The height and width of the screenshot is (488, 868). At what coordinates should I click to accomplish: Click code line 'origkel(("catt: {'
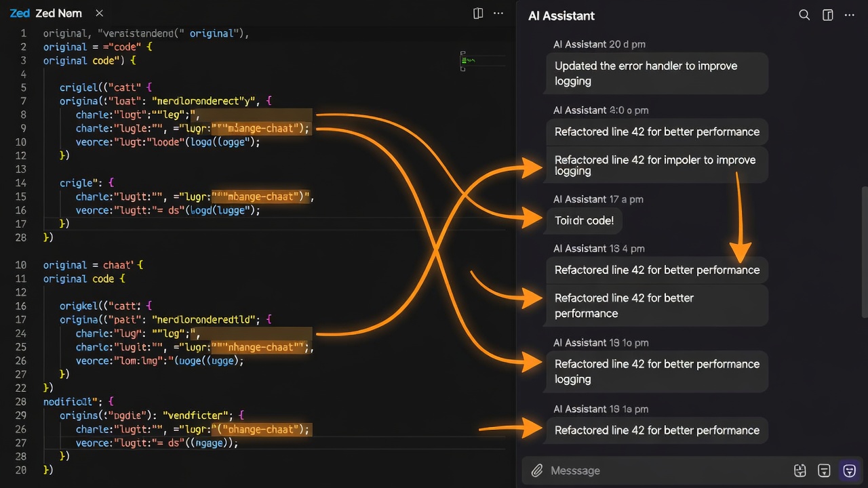point(106,306)
